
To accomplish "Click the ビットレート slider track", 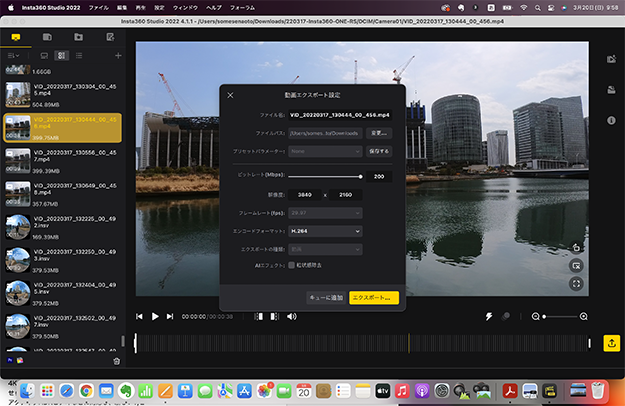I will click(325, 176).
